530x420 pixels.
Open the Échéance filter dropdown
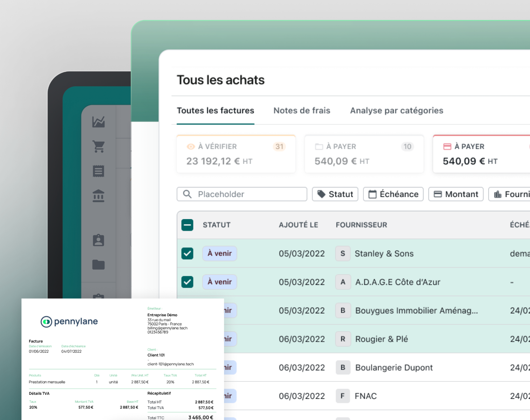(393, 194)
